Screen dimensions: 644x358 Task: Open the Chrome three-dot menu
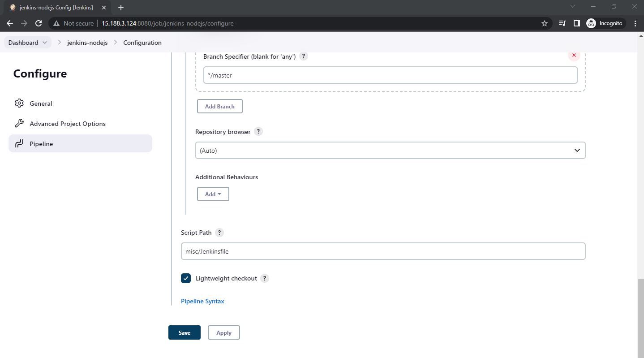635,23
